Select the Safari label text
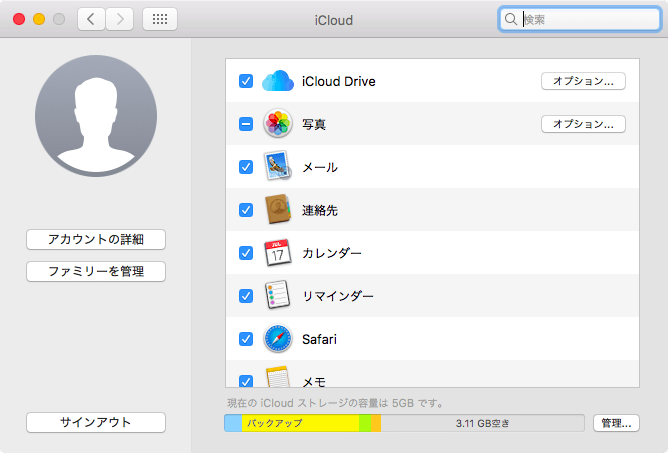 tap(320, 339)
